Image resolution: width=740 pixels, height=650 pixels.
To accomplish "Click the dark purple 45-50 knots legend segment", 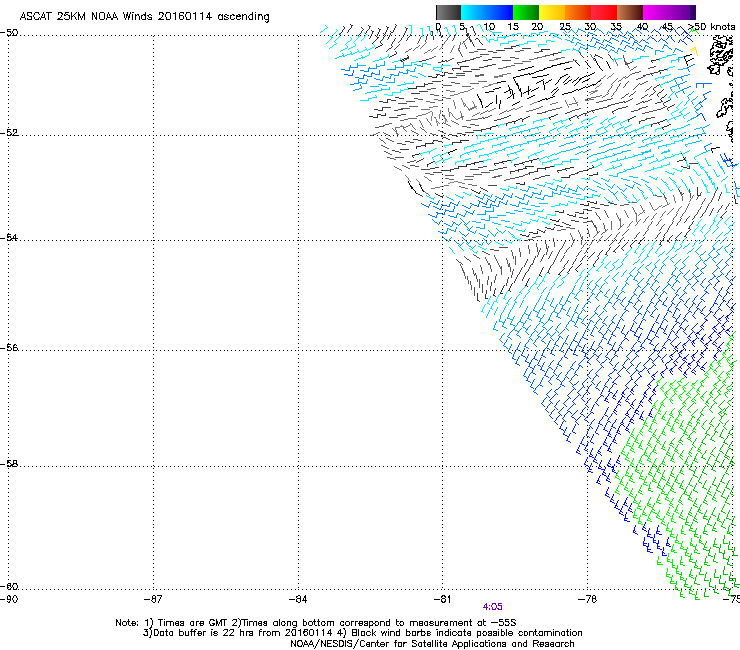I will [682, 12].
